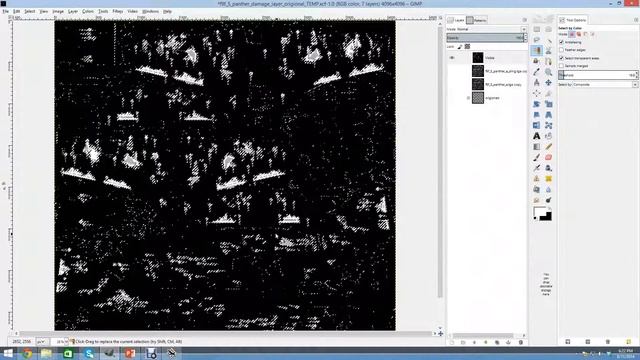The image size is (640, 360).
Task: Select the Pencil tool
Action: pyautogui.click(x=549, y=147)
